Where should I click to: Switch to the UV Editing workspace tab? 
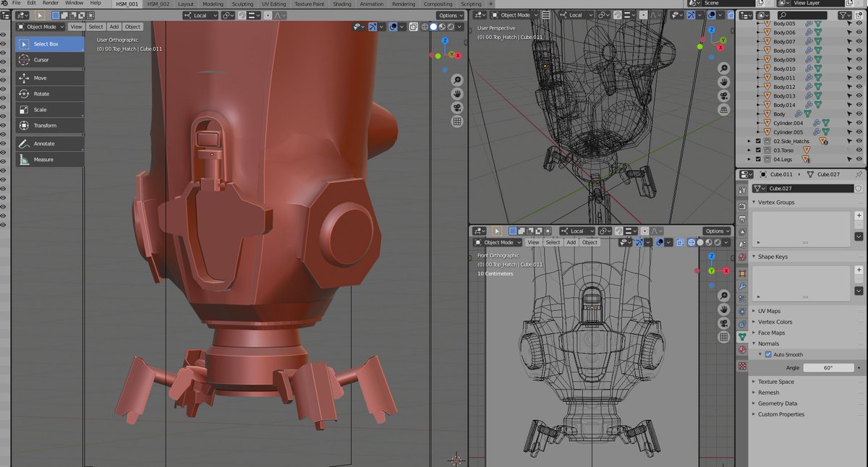coord(273,4)
